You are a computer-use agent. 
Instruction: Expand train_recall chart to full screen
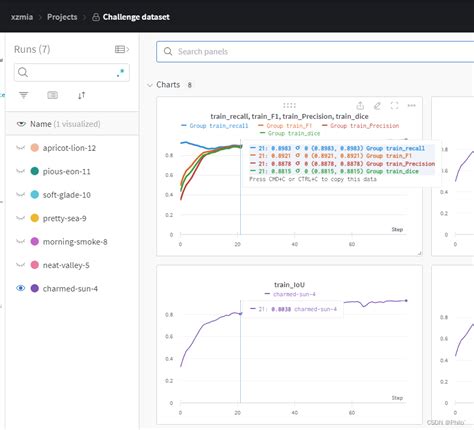pyautogui.click(x=394, y=106)
